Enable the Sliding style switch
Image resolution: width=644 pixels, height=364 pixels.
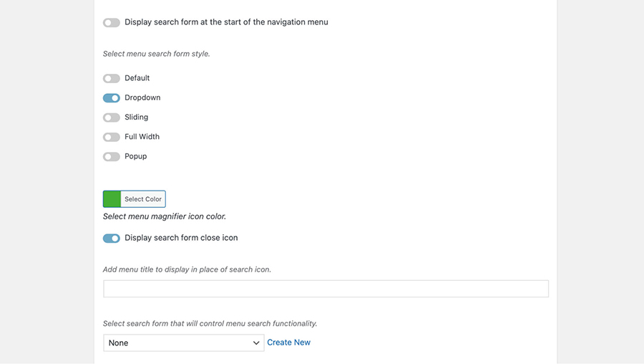pyautogui.click(x=111, y=118)
